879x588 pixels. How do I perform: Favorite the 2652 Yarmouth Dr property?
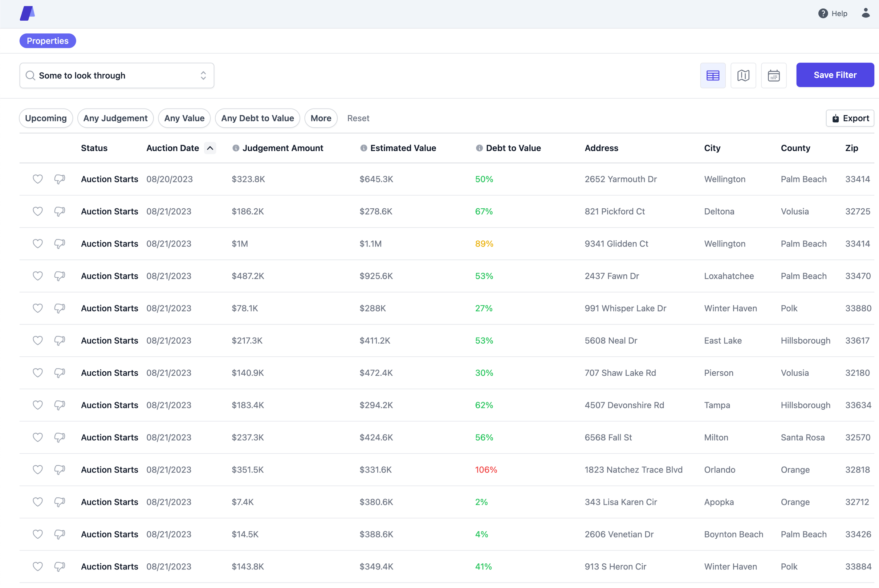pos(37,179)
